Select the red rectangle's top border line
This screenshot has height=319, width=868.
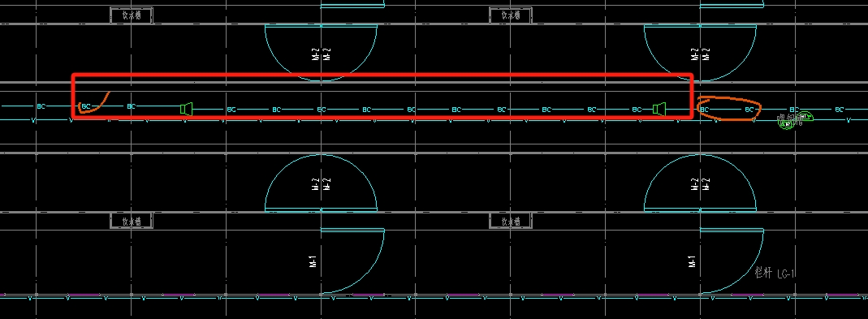(x=382, y=75)
